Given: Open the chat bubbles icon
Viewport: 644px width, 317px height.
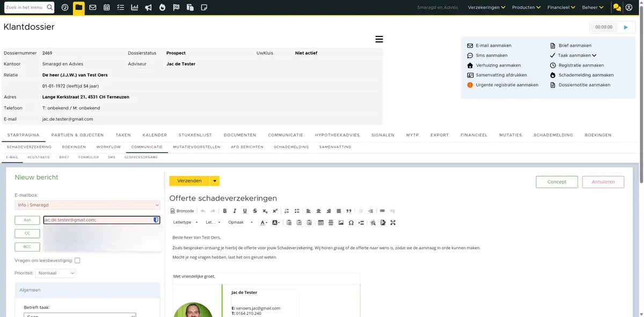Looking at the screenshot, I should (x=617, y=8).
